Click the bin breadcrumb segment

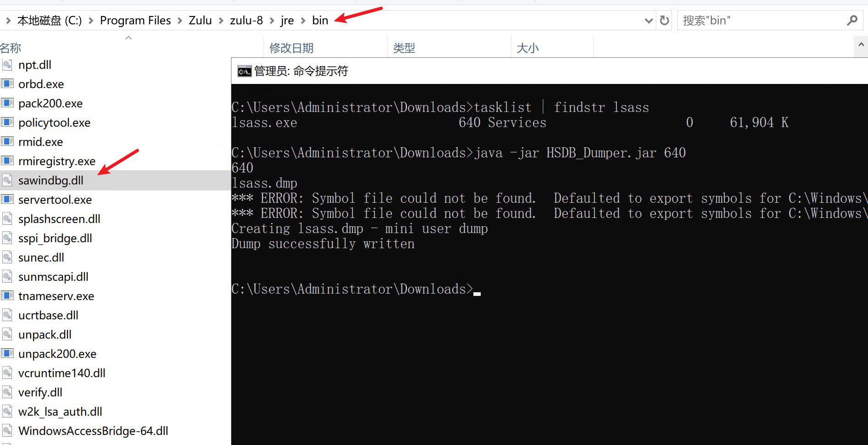tap(320, 21)
